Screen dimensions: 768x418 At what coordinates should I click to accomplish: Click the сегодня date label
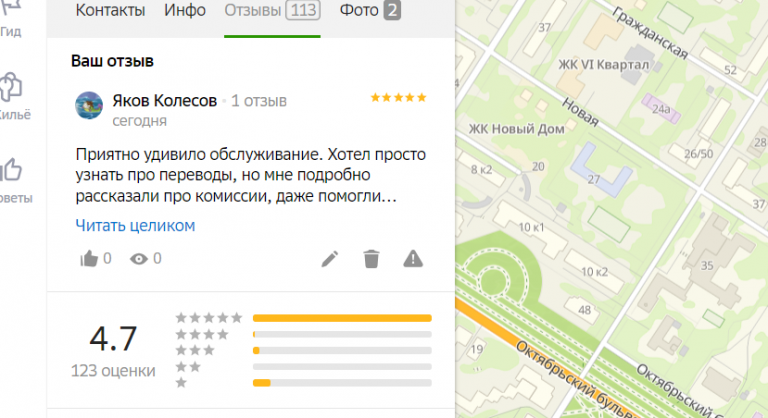click(x=140, y=121)
